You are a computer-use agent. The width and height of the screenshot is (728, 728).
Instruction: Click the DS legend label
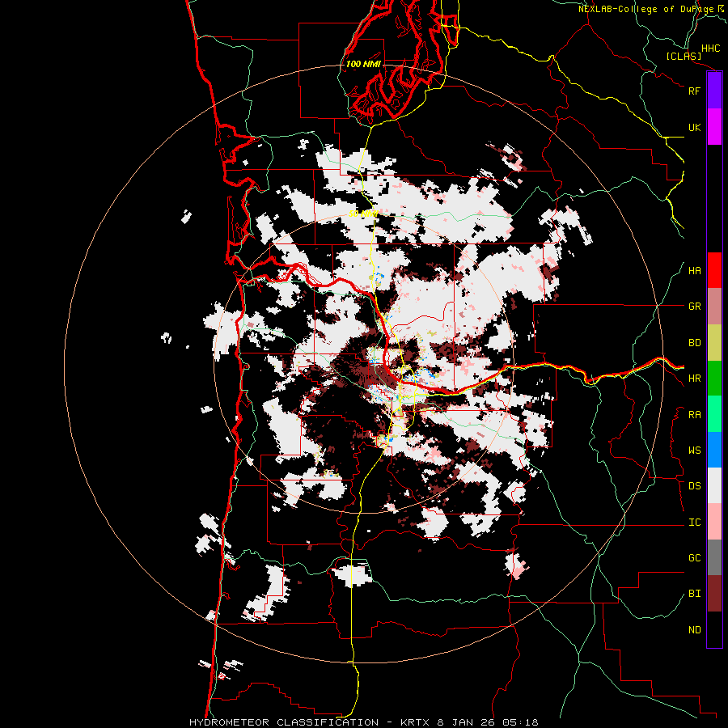click(694, 486)
